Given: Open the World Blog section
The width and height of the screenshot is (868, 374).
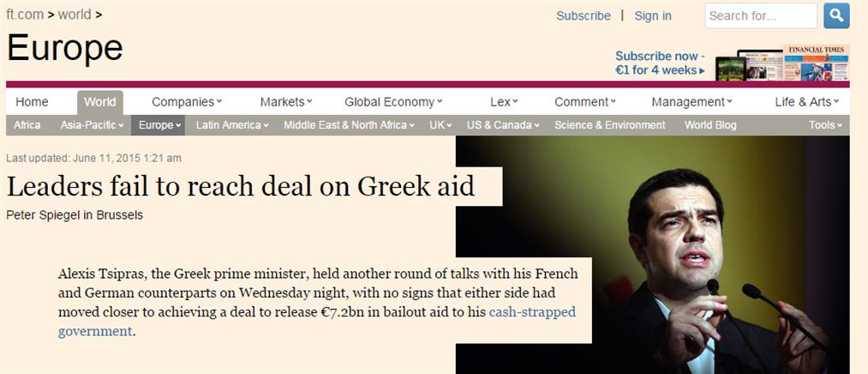Looking at the screenshot, I should tap(710, 125).
